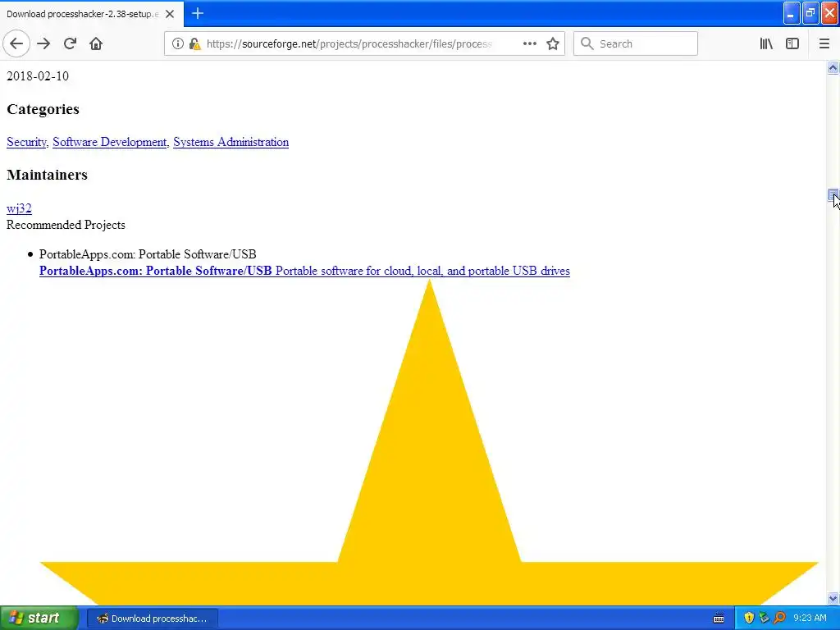840x630 pixels.
Task: Open the Windows Start menu
Action: tap(39, 618)
